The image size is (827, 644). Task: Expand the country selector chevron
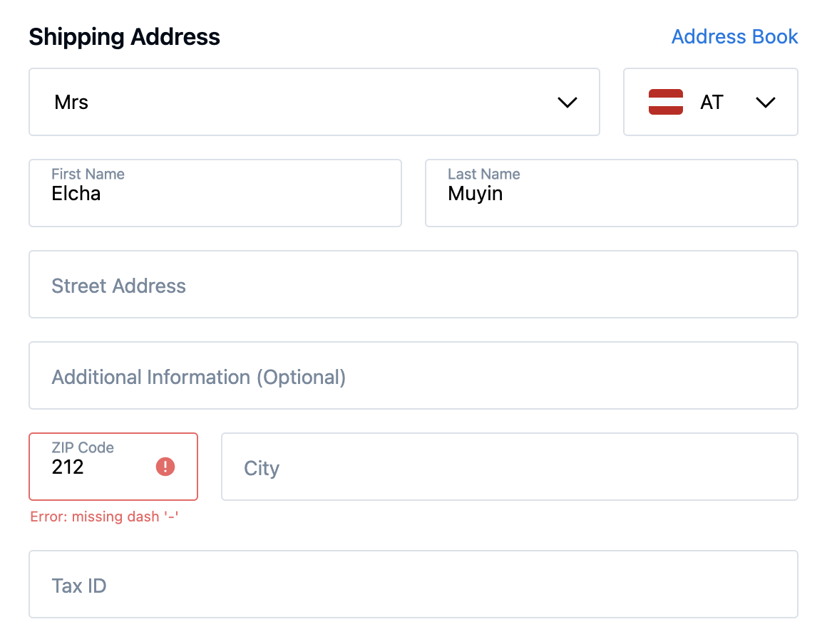[765, 103]
